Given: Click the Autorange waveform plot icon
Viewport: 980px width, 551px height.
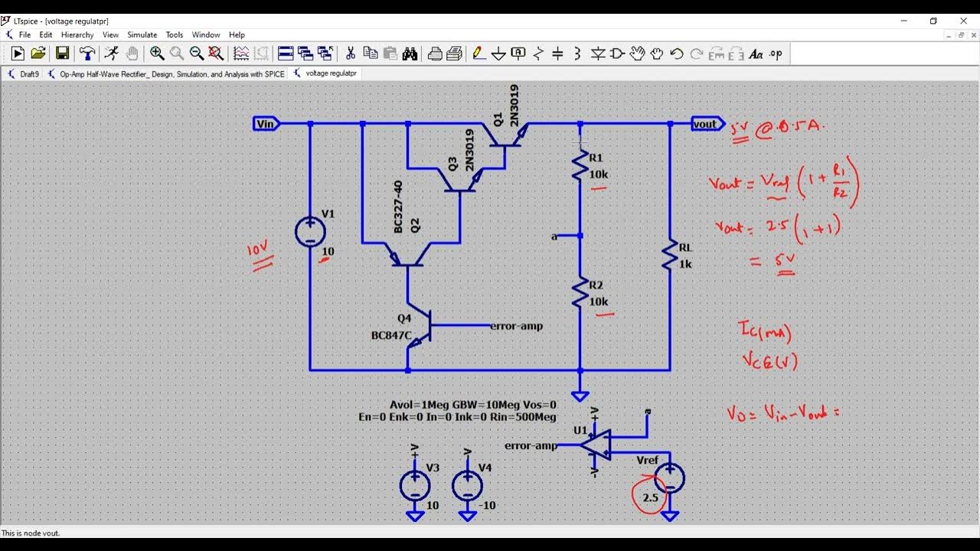Looking at the screenshot, I should (x=241, y=54).
